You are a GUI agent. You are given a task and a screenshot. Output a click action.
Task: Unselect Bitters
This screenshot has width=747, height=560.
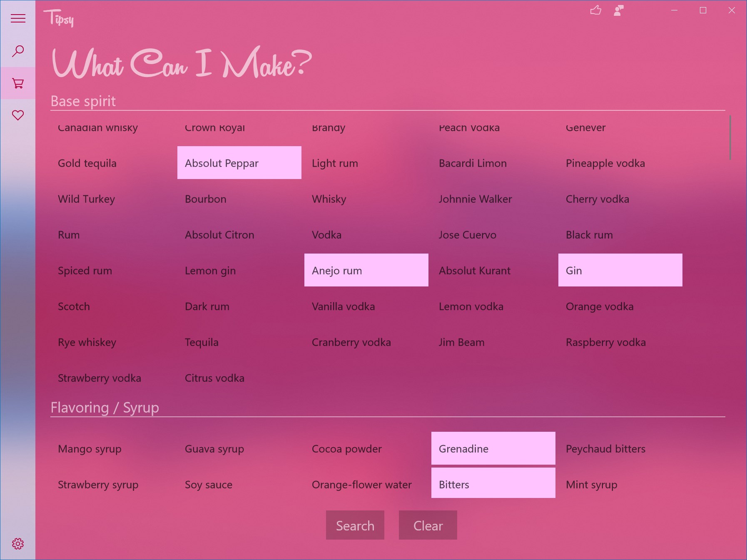[493, 483]
